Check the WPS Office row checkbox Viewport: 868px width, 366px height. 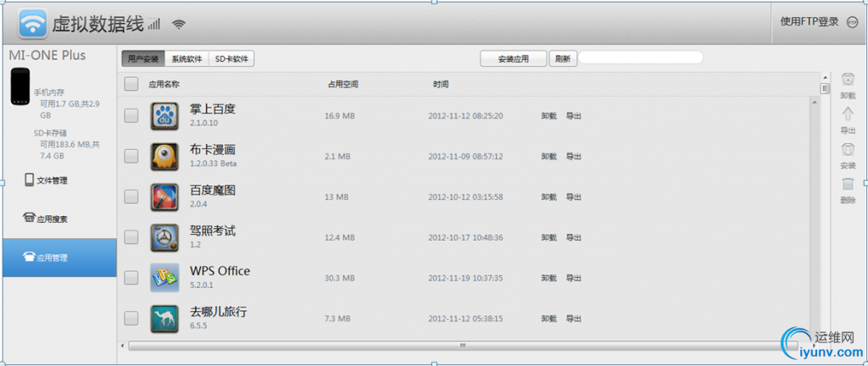[x=131, y=278]
